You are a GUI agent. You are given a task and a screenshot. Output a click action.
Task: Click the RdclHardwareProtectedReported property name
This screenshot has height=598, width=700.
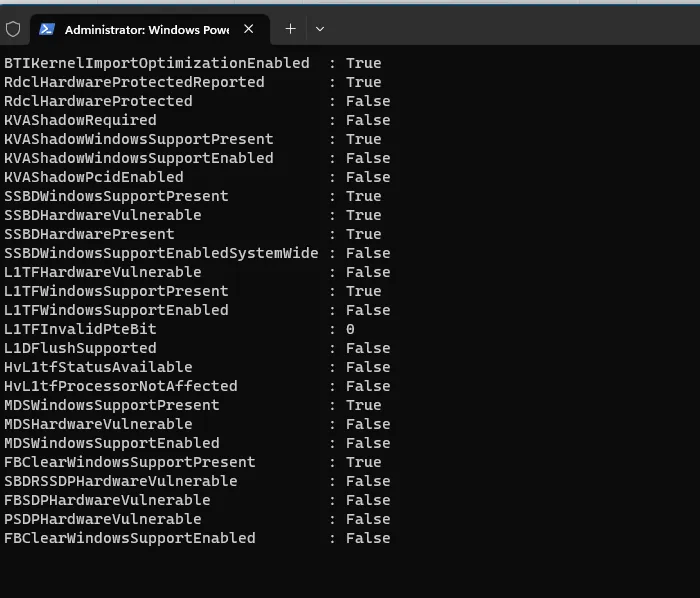(x=134, y=82)
